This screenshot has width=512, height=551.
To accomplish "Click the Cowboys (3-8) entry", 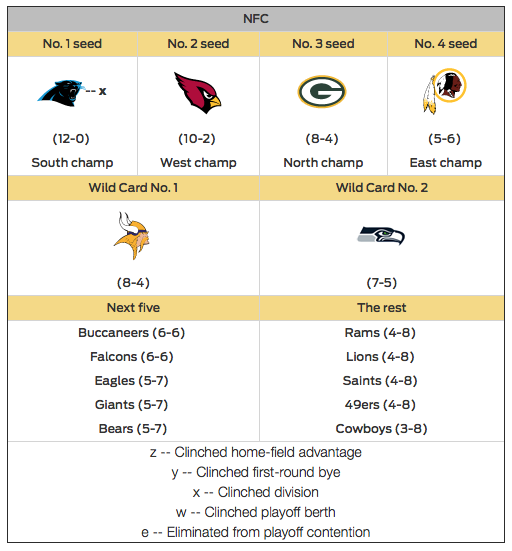I will (x=381, y=428).
